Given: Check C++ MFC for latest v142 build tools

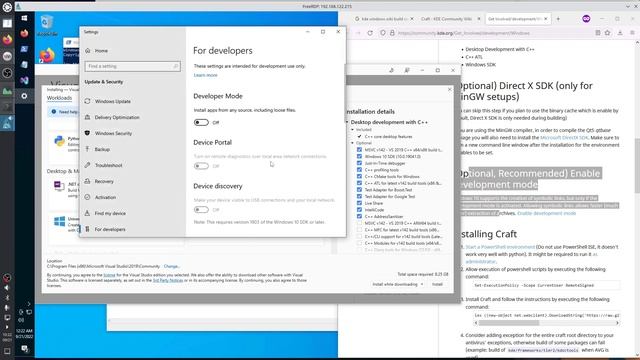Looking at the screenshot, I should click(359, 230).
